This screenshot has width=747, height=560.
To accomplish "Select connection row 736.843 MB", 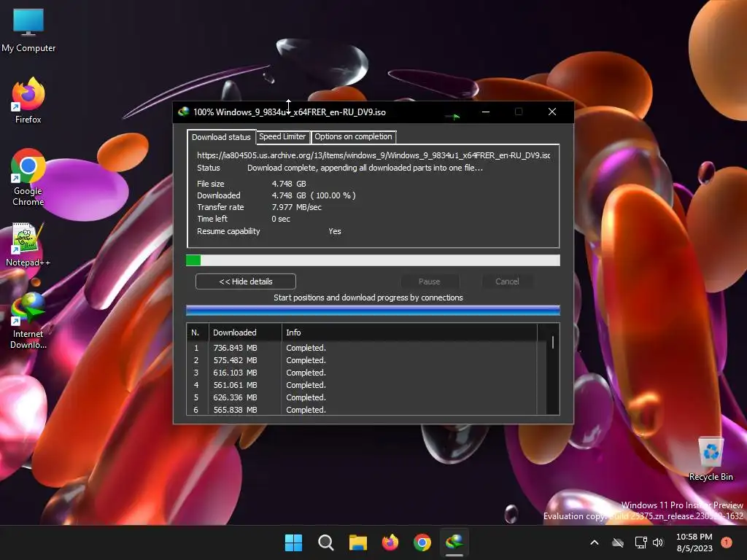I will [362, 348].
